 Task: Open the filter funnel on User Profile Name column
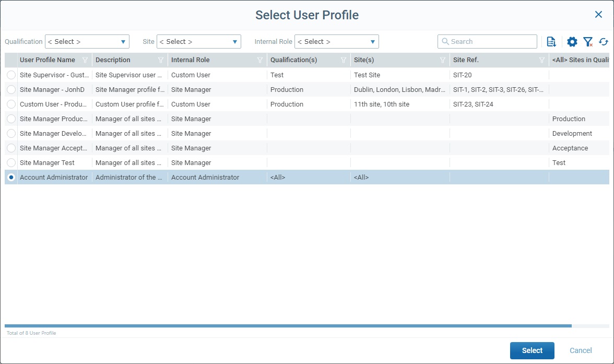pyautogui.click(x=85, y=60)
